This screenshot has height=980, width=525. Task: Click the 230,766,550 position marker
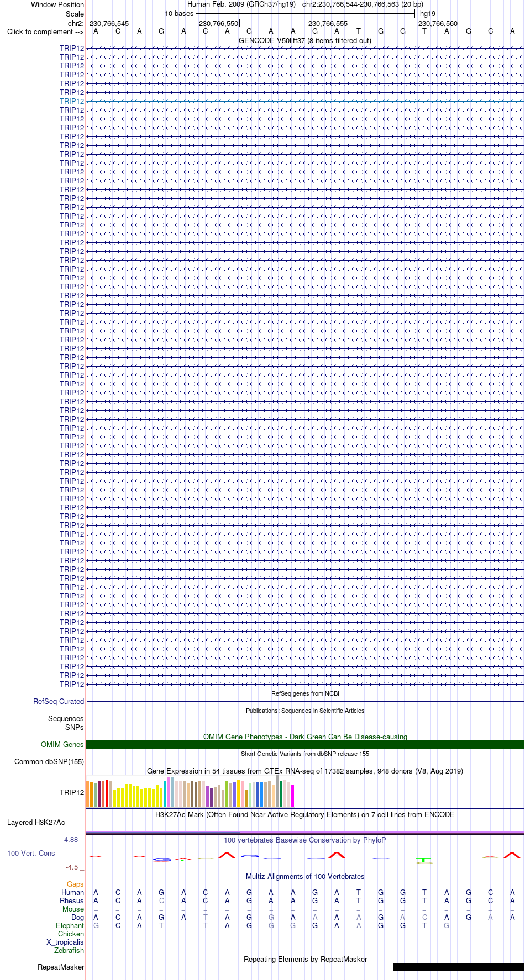tap(218, 24)
